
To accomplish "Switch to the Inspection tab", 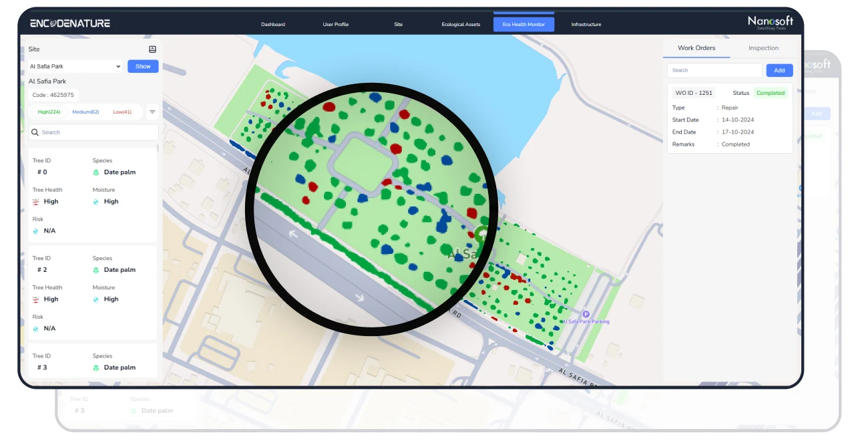I will tap(763, 47).
